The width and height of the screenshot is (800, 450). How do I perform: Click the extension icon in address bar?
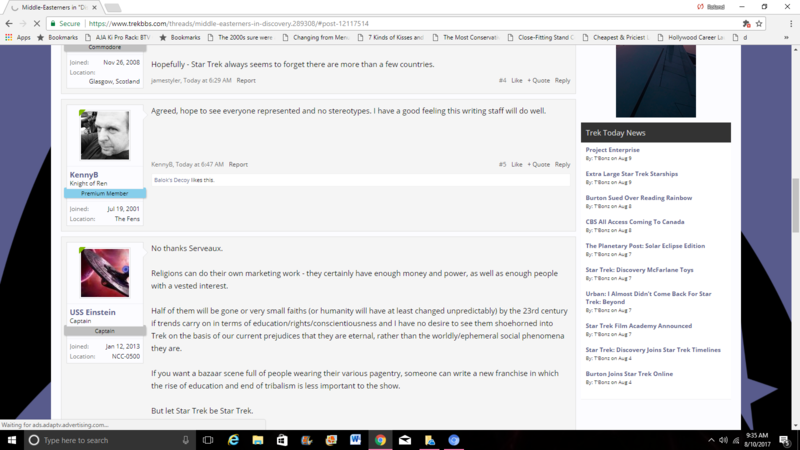point(746,23)
